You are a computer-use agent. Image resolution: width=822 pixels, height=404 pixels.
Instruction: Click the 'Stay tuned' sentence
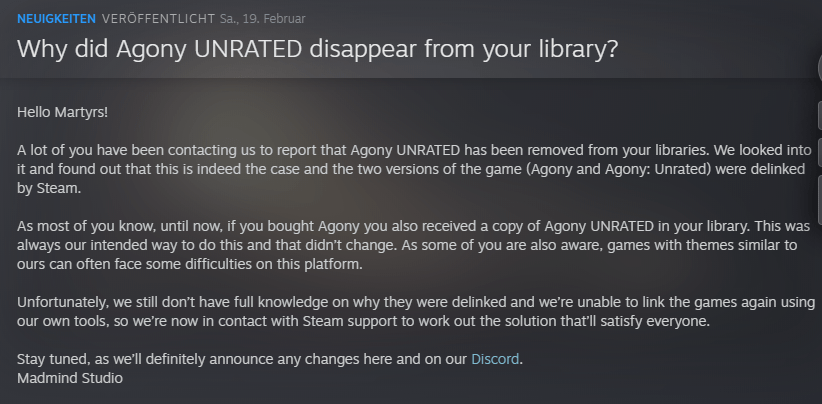click(270, 359)
